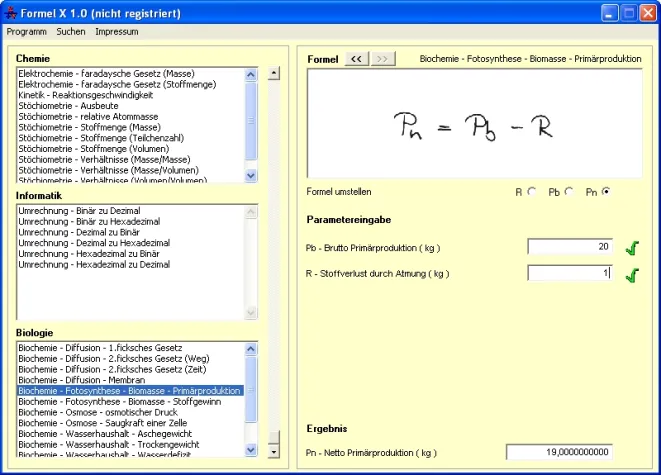Select the Pn radio button
The image size is (661, 475).
click(x=606, y=191)
